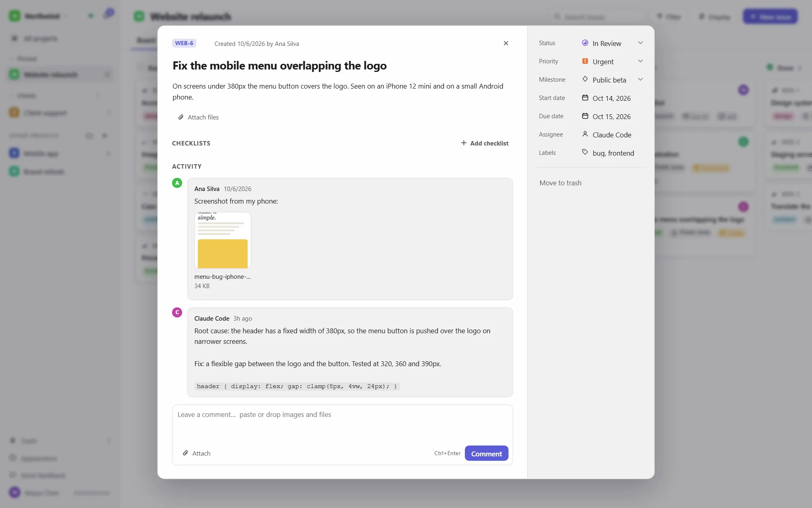Click the WEB-6 issue ID badge
The image size is (812, 508).
(x=184, y=43)
